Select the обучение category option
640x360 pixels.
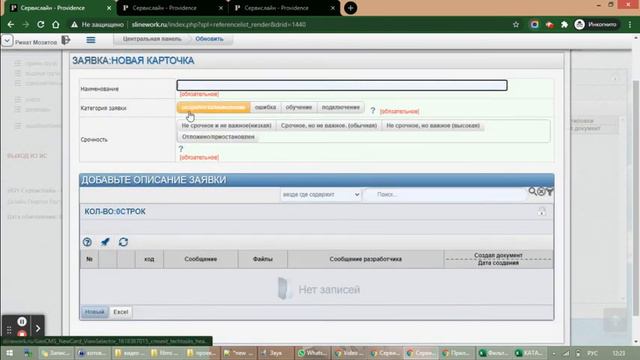click(299, 107)
